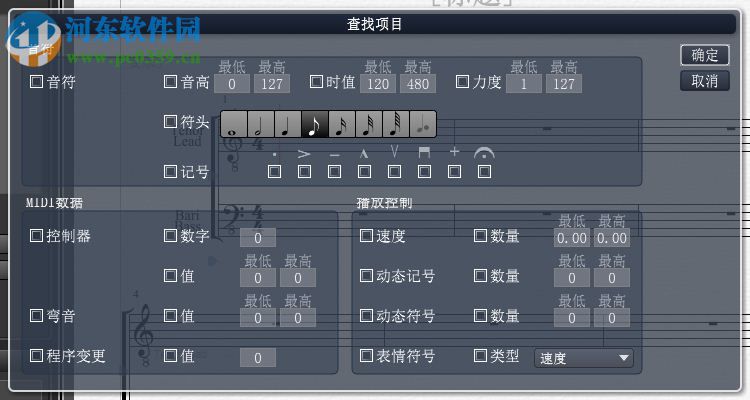Enable the 力度 checkbox
This screenshot has width=750, height=400.
click(462, 82)
